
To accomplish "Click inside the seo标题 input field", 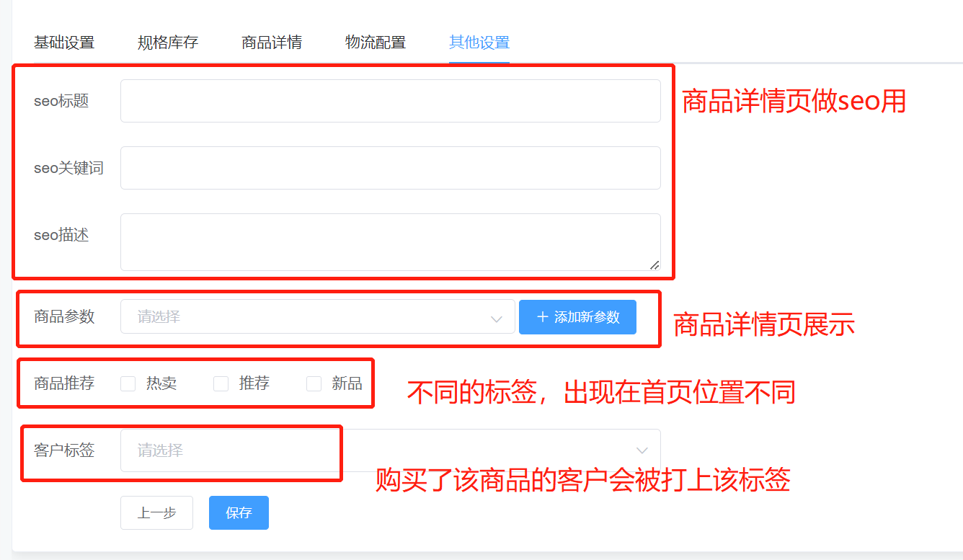I will 389,101.
